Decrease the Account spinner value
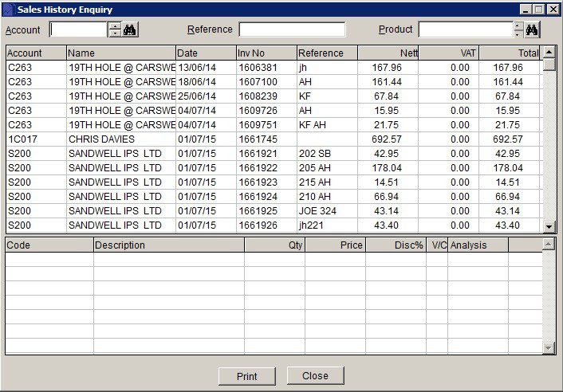The height and width of the screenshot is (392, 563). (115, 33)
